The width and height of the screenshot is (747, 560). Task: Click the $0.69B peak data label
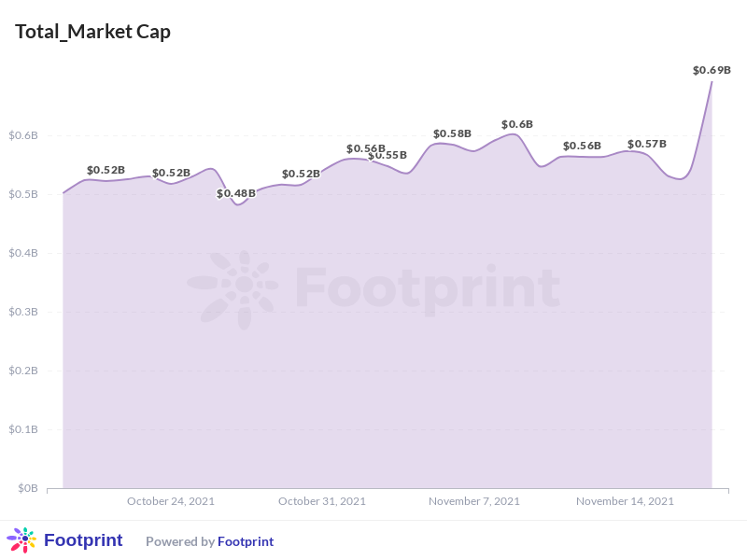click(712, 70)
